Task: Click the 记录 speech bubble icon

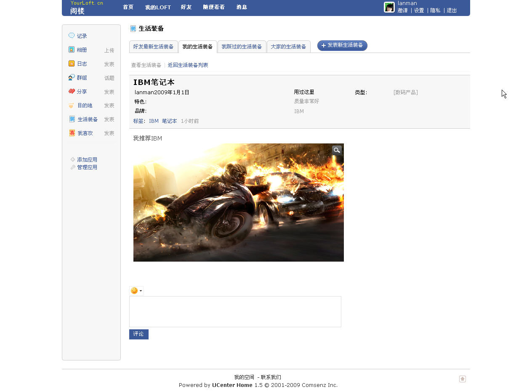Action: tap(72, 36)
